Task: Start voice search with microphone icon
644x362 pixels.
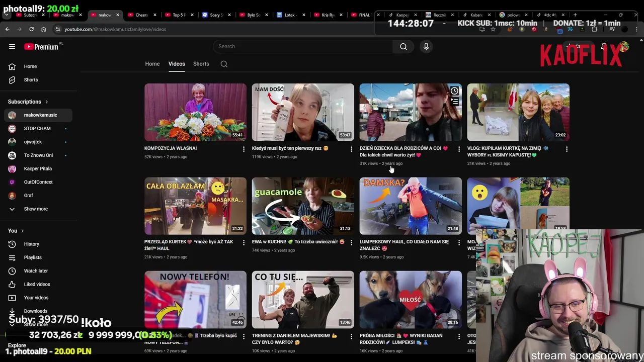Action: [426, 47]
